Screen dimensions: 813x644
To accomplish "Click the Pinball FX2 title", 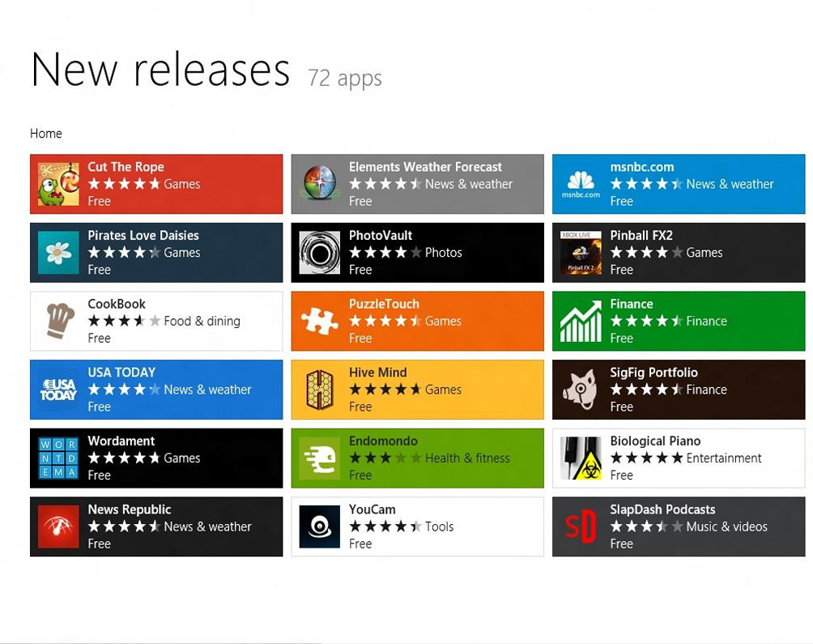I will click(641, 236).
